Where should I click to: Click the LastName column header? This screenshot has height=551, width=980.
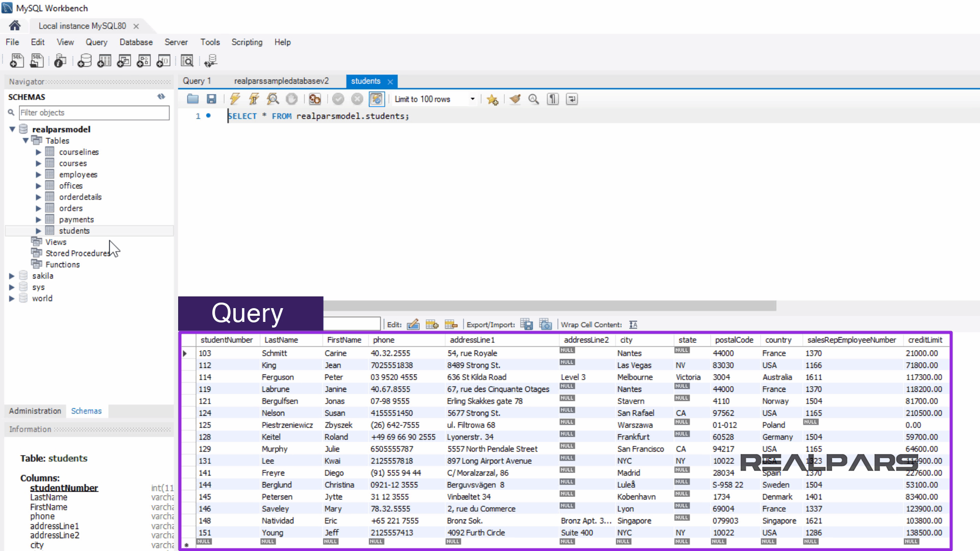click(x=281, y=340)
